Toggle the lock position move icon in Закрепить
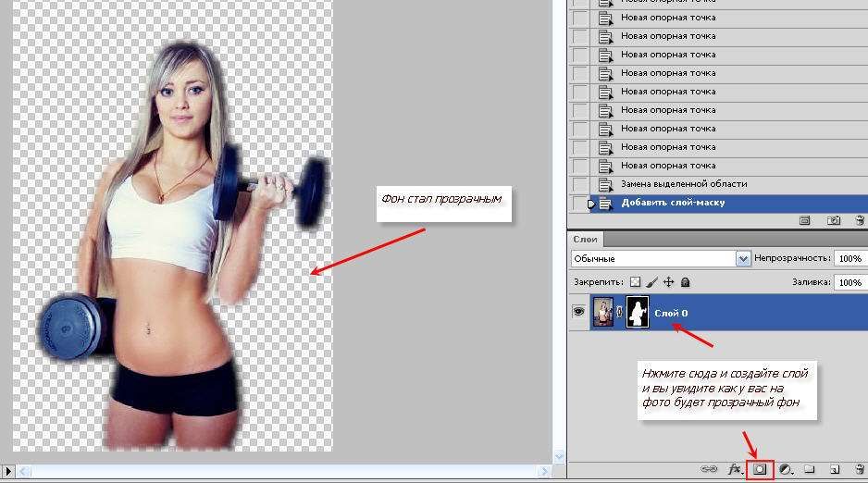The width and height of the screenshot is (868, 483). (x=669, y=282)
